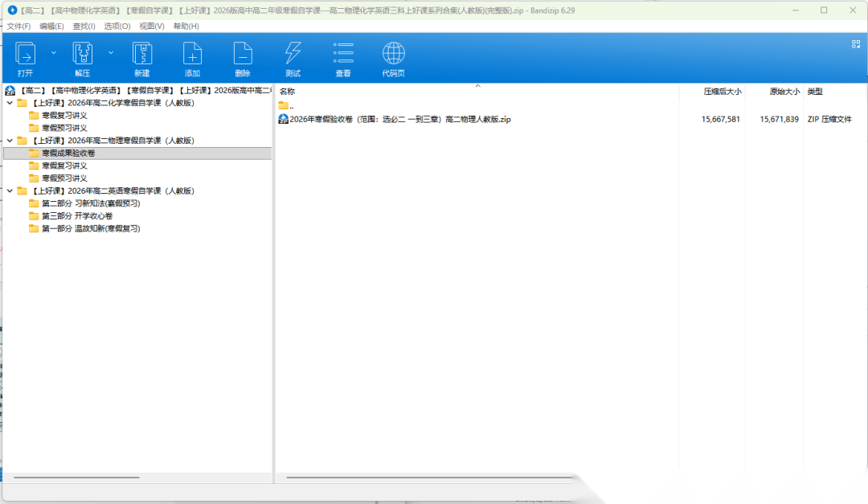This screenshot has width=868, height=504.
Task: Collapse the 2026年高二化学寒假自学课 folder node
Action: click(10, 103)
